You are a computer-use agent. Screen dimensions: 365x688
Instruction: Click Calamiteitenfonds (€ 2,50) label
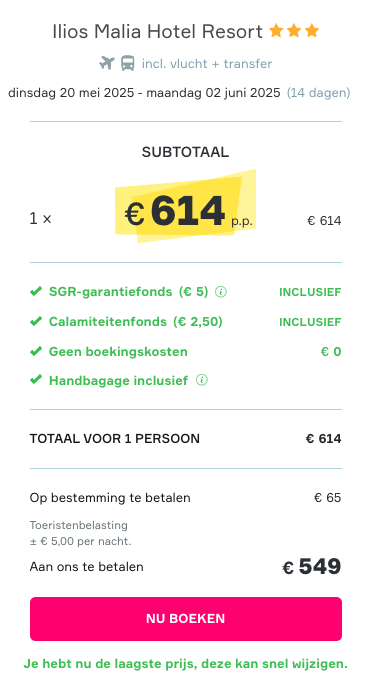(x=136, y=322)
